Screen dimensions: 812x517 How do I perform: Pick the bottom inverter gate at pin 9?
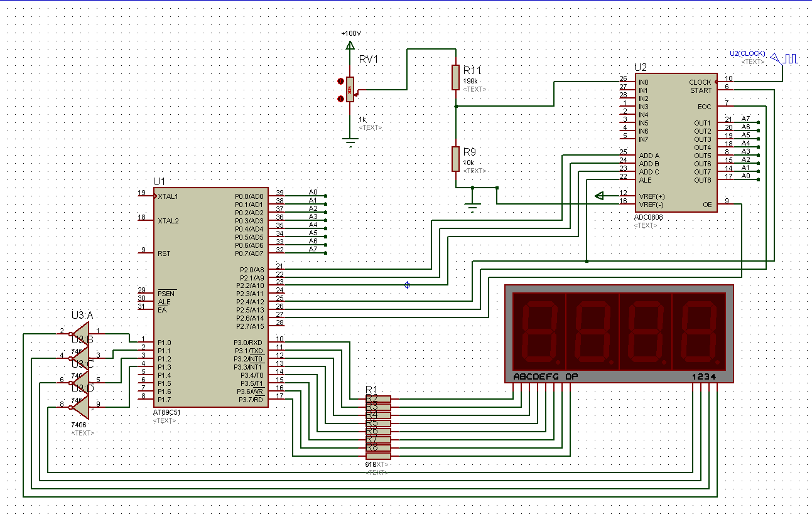point(80,407)
